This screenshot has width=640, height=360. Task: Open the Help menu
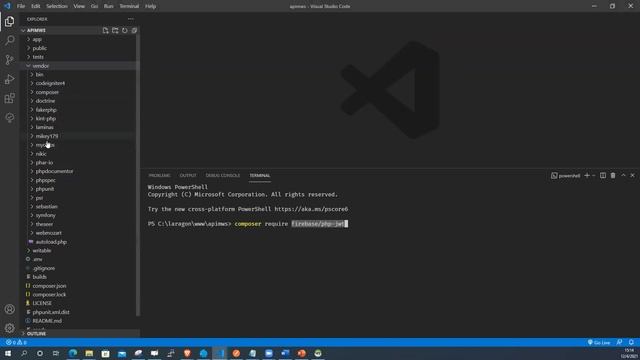click(x=151, y=6)
